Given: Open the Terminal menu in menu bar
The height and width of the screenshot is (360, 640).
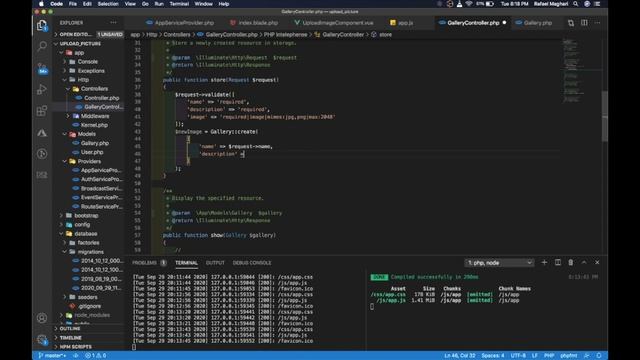Looking at the screenshot, I should [179, 4].
